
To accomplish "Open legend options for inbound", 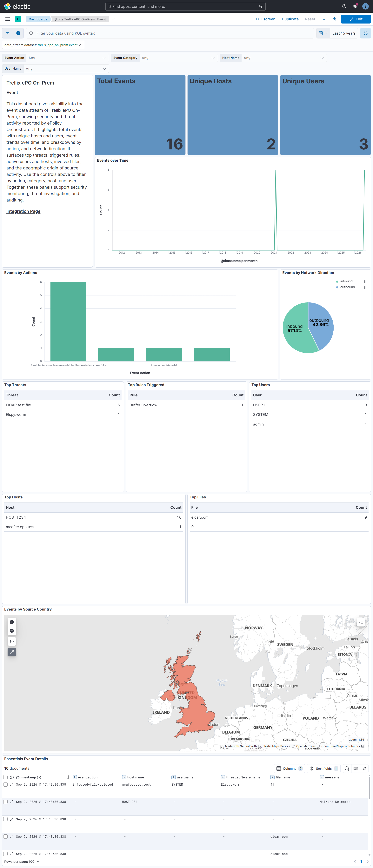I will tap(365, 281).
